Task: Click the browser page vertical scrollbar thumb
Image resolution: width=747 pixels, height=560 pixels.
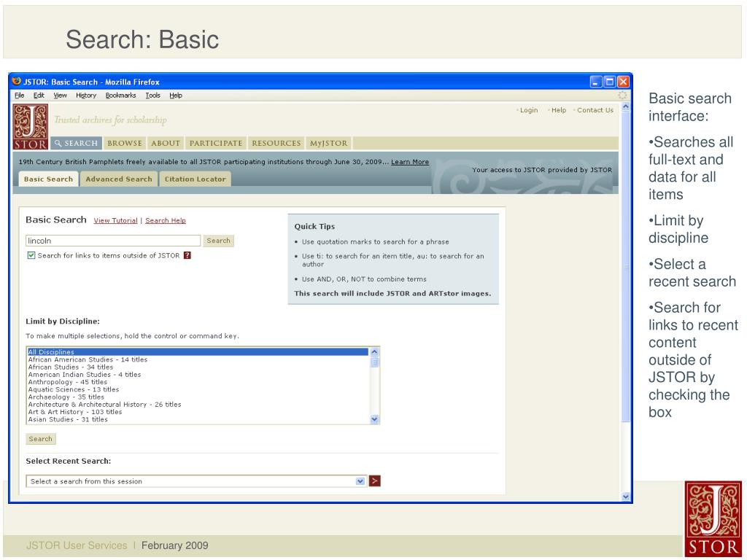Action: click(626, 267)
